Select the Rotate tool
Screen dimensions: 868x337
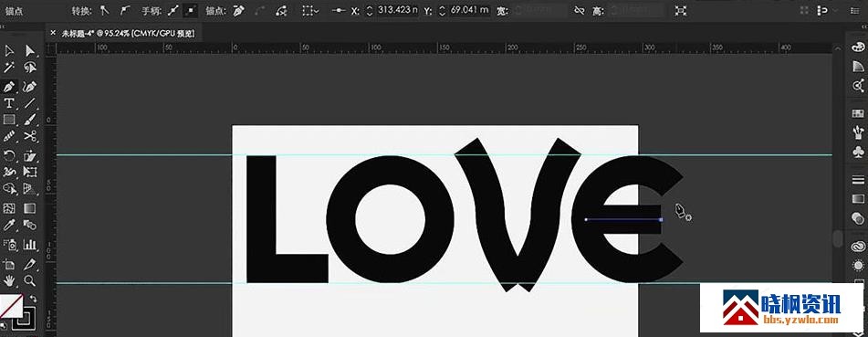(9, 155)
